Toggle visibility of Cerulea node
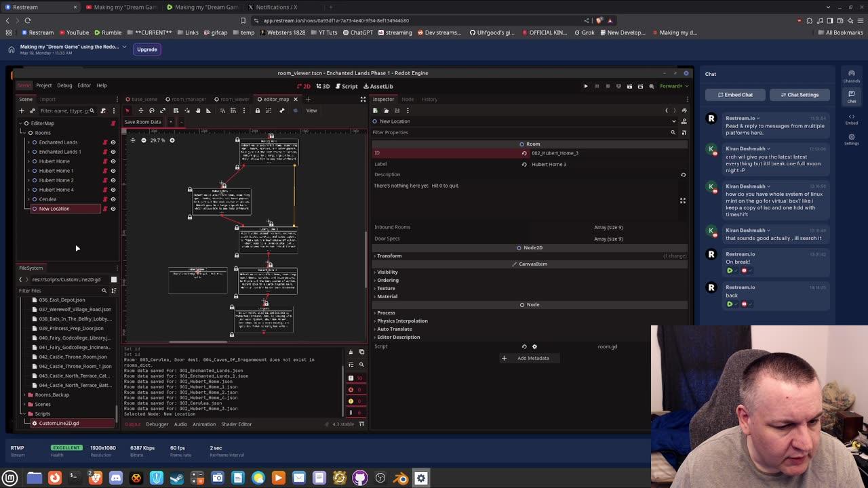The width and height of the screenshot is (868, 488). (113, 199)
